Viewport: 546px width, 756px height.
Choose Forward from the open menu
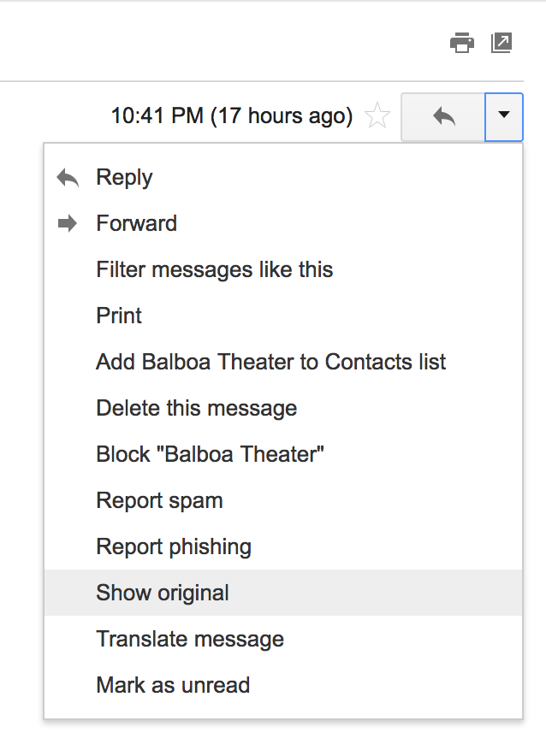coord(136,223)
